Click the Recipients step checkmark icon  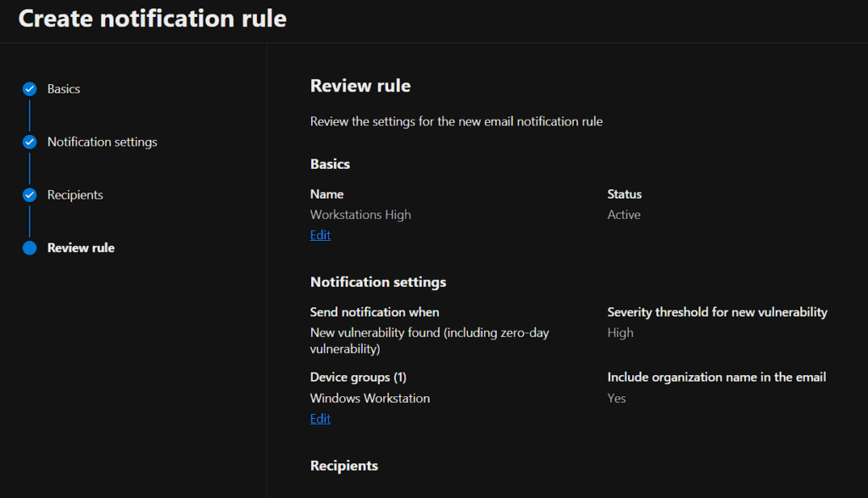[x=30, y=195]
